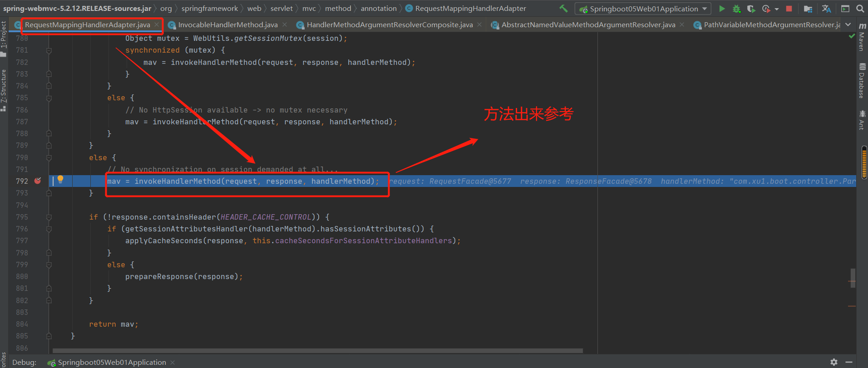The image size is (868, 368).
Task: Click the Search Everywhere magnifier icon
Action: [860, 9]
